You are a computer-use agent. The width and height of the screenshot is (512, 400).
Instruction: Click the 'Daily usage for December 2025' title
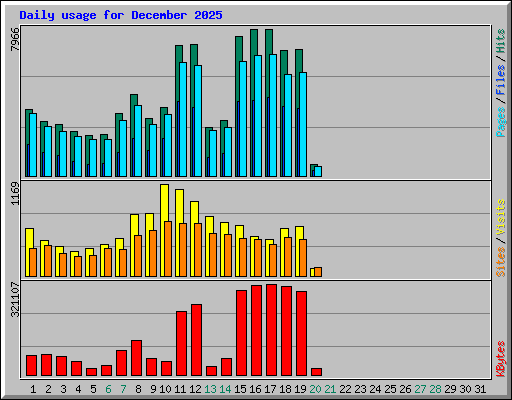tap(121, 15)
